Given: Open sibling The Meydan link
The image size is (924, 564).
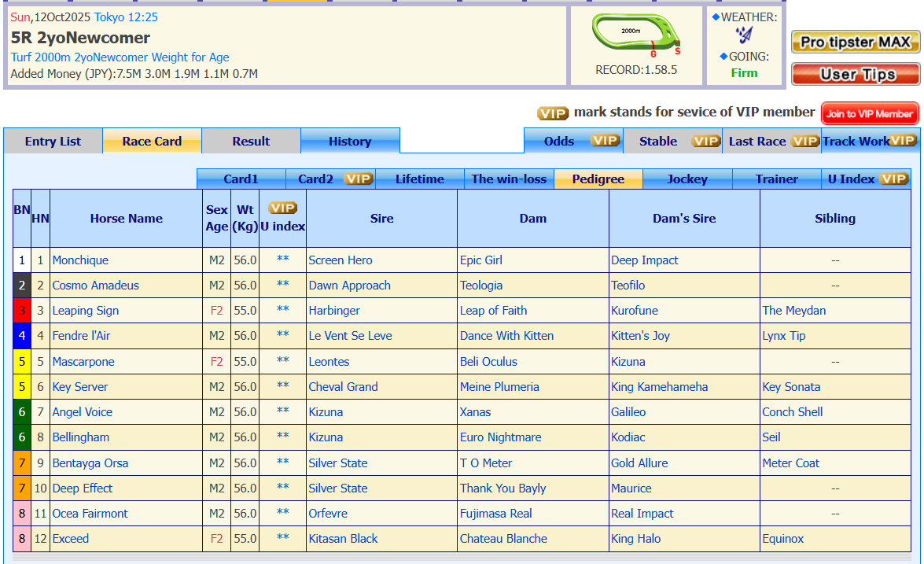Looking at the screenshot, I should tap(793, 311).
